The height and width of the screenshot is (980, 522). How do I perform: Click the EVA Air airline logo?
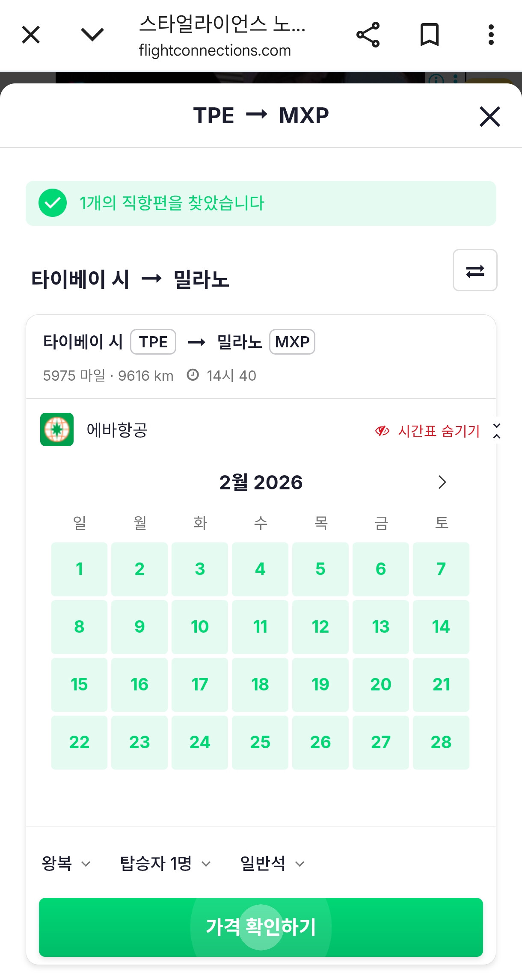click(x=57, y=429)
